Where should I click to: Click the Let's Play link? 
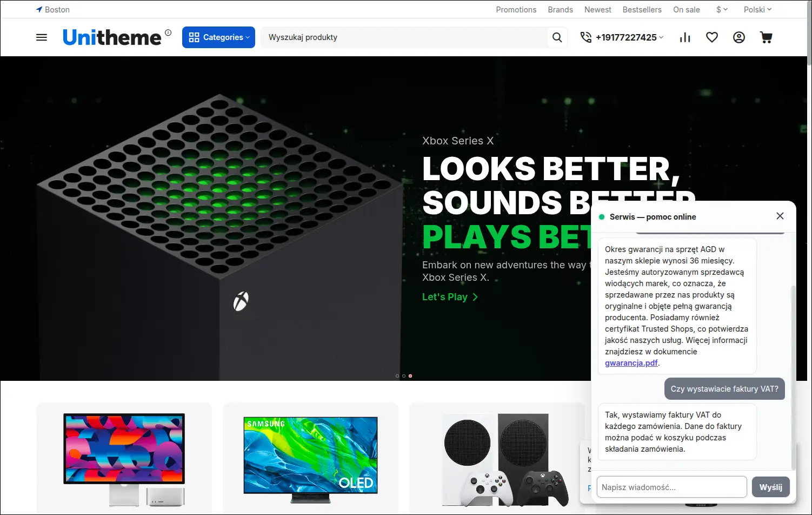pos(450,297)
